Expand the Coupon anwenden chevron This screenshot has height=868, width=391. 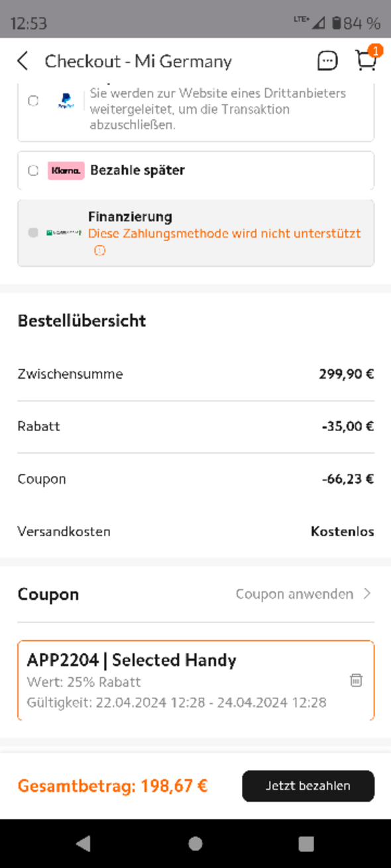pyautogui.click(x=367, y=594)
